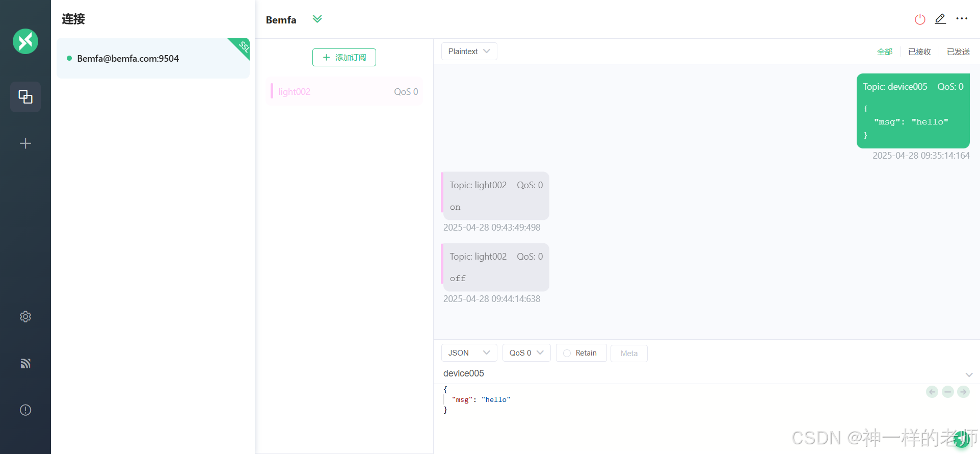Click timestamp 2025-04-28 09:35:14:164

click(x=921, y=156)
